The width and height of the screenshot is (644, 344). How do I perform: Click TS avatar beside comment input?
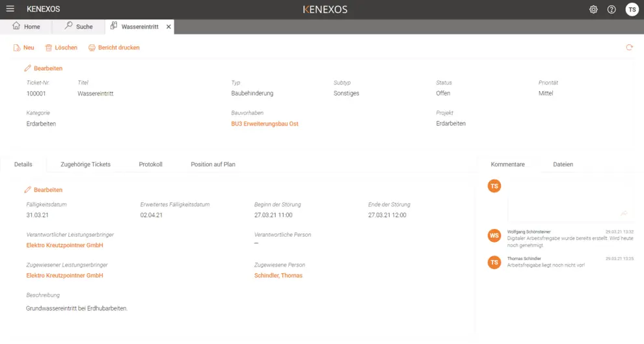pyautogui.click(x=494, y=186)
